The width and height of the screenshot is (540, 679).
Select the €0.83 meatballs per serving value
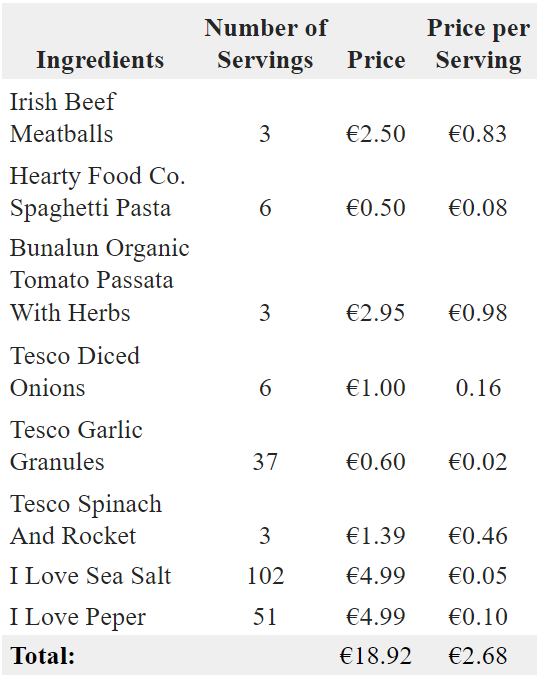tap(478, 133)
